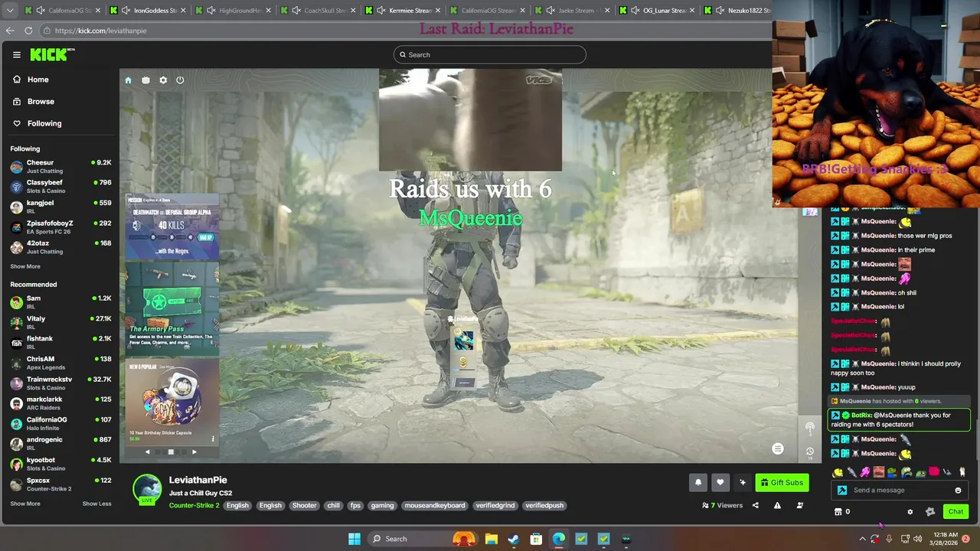Open Cheesur's channel in Following
The image size is (980, 551).
click(60, 166)
